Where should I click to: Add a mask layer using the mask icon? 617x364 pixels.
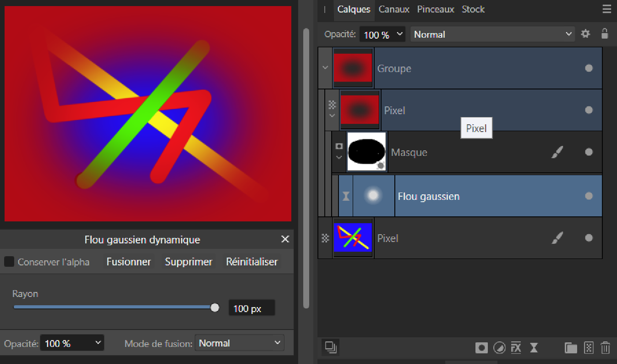[x=481, y=348]
